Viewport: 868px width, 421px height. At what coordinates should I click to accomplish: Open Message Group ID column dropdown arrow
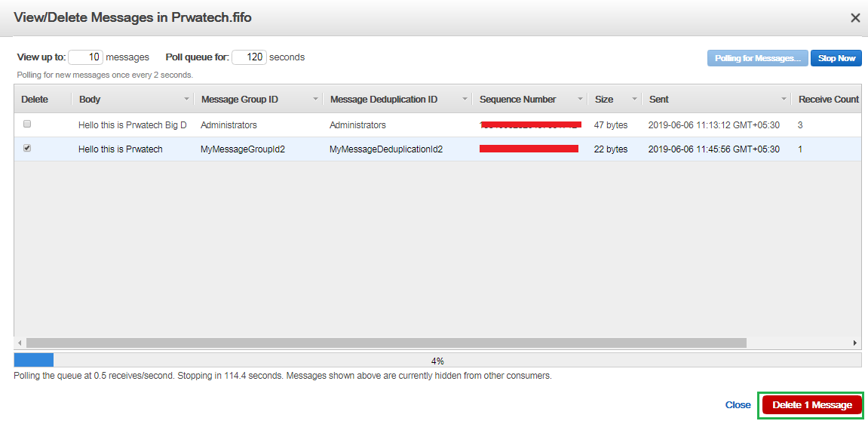[315, 99]
